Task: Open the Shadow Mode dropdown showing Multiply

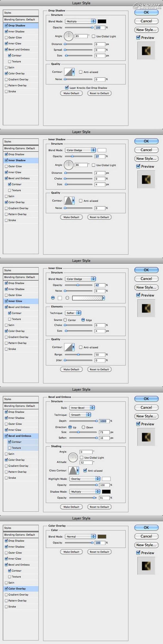Action: point(85,491)
